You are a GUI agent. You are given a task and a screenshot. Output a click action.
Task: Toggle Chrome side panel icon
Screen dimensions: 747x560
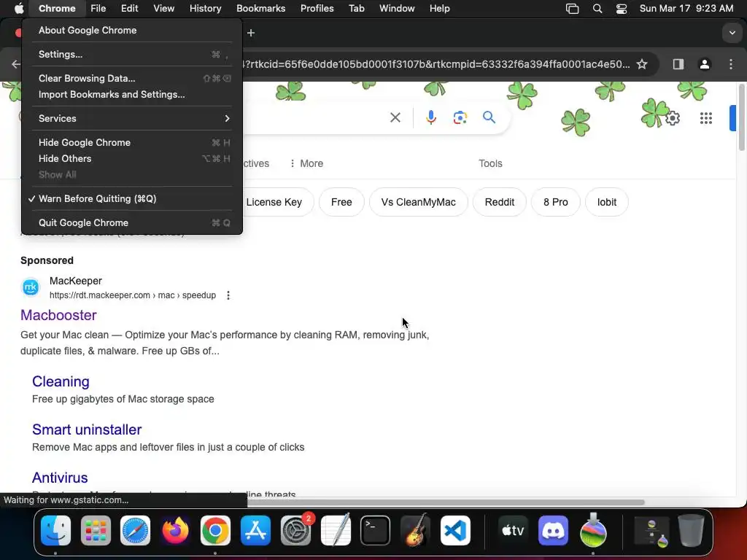678,64
